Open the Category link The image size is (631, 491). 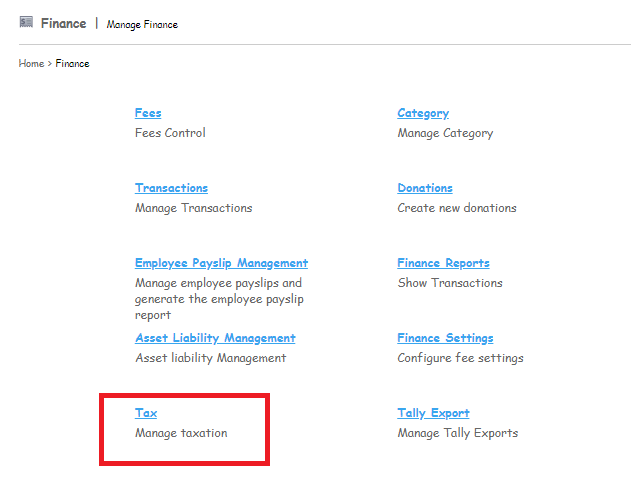pyautogui.click(x=423, y=113)
